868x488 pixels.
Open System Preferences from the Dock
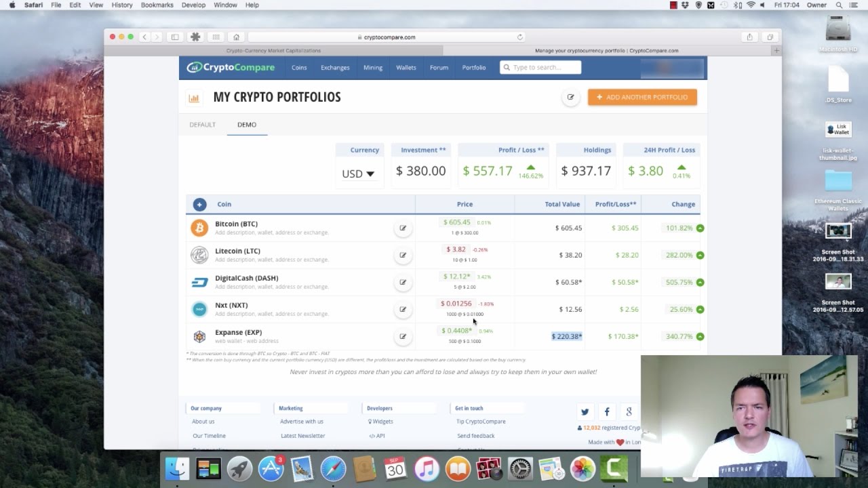pyautogui.click(x=520, y=469)
